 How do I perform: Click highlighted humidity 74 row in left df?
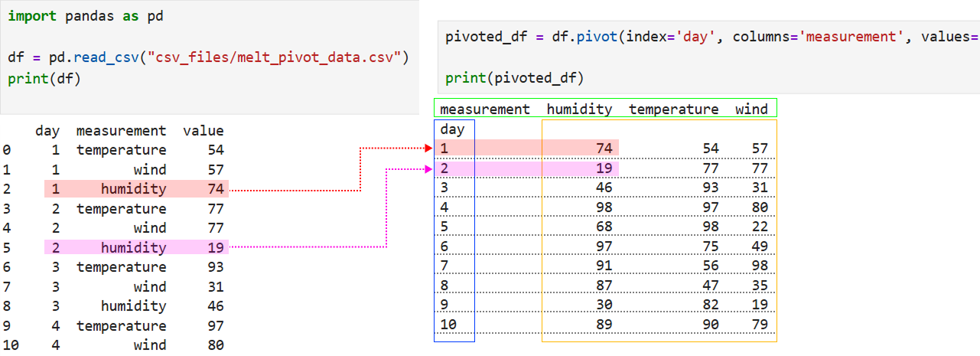click(x=136, y=189)
